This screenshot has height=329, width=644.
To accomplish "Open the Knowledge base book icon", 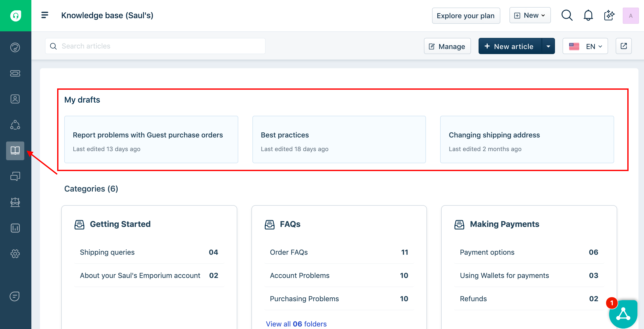I will 15,151.
